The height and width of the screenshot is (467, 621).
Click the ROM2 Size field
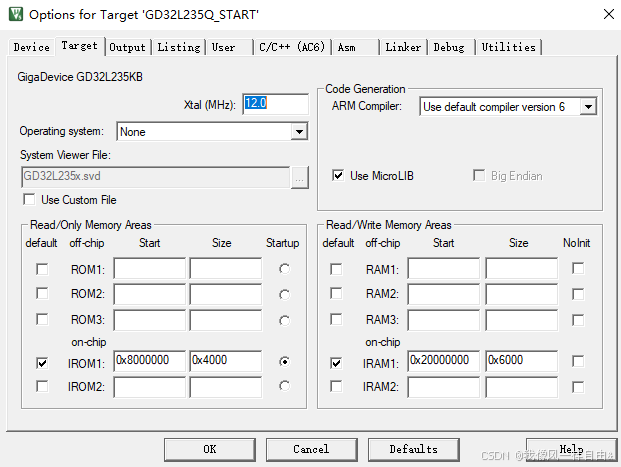226,294
